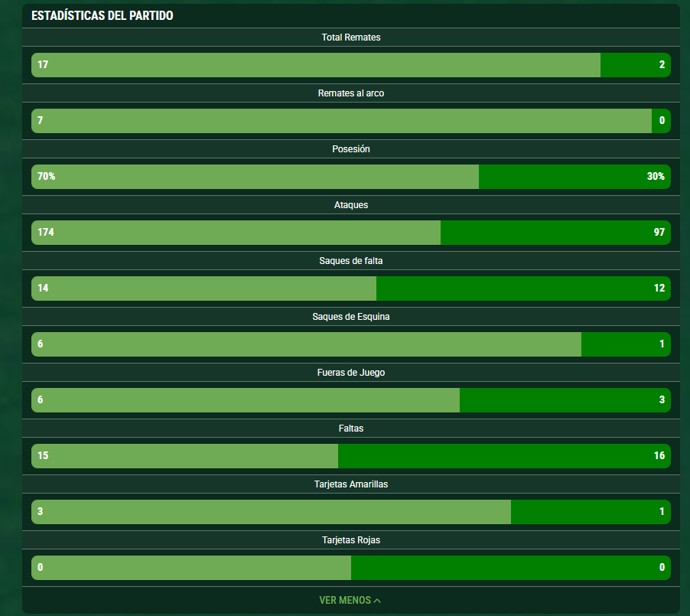690x616 pixels.
Task: Click the Fueras de Juego 3 segment
Action: (x=565, y=400)
